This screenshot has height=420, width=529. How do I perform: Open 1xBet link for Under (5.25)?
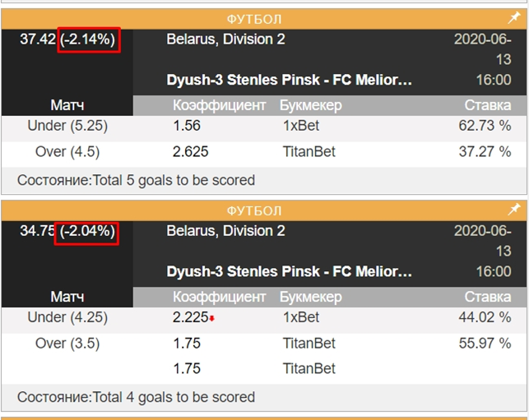click(299, 126)
